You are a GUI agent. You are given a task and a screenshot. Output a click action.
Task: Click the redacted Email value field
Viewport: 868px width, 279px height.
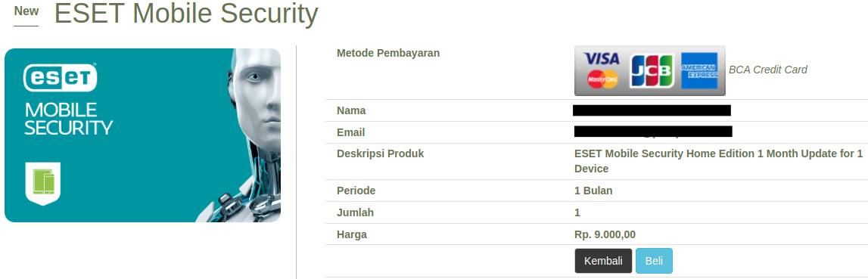click(653, 132)
